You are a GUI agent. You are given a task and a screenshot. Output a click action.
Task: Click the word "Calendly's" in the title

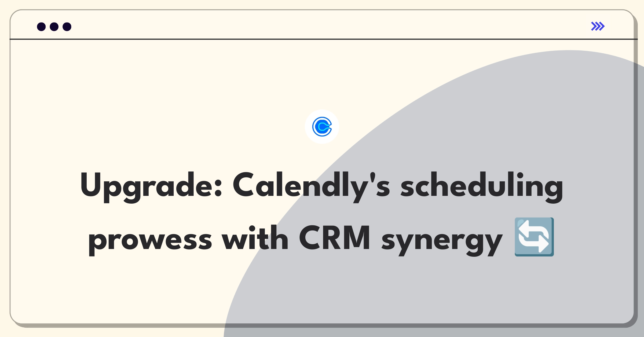click(x=311, y=187)
